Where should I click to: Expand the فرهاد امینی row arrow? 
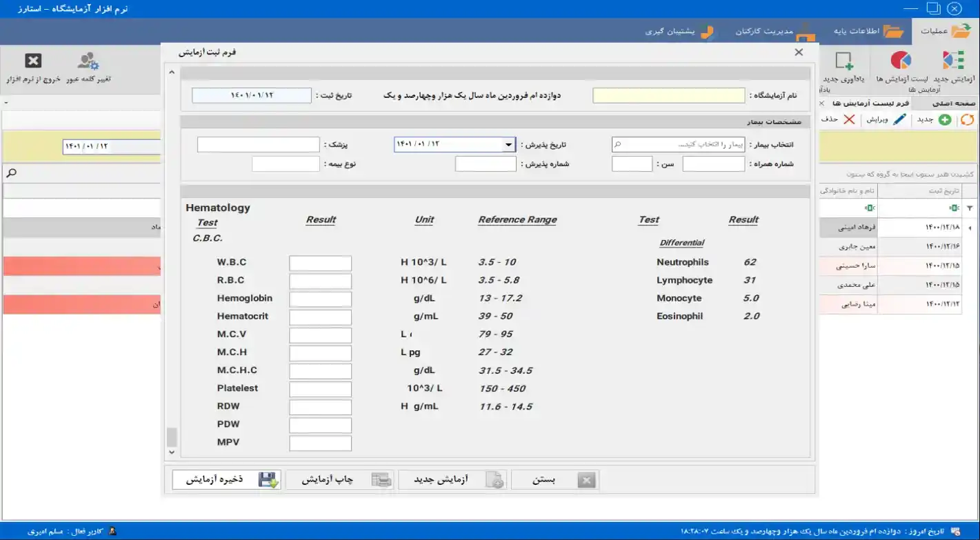click(972, 228)
